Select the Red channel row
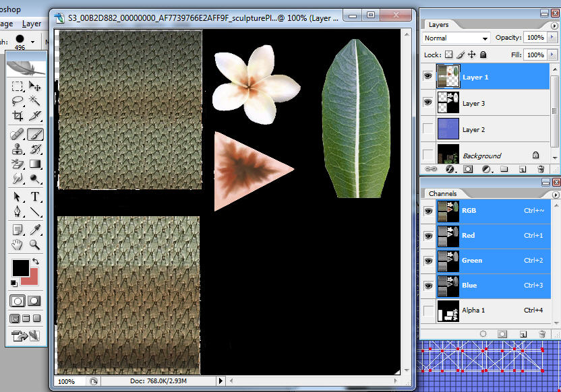Viewport: 561px width, 392px height. click(x=468, y=236)
